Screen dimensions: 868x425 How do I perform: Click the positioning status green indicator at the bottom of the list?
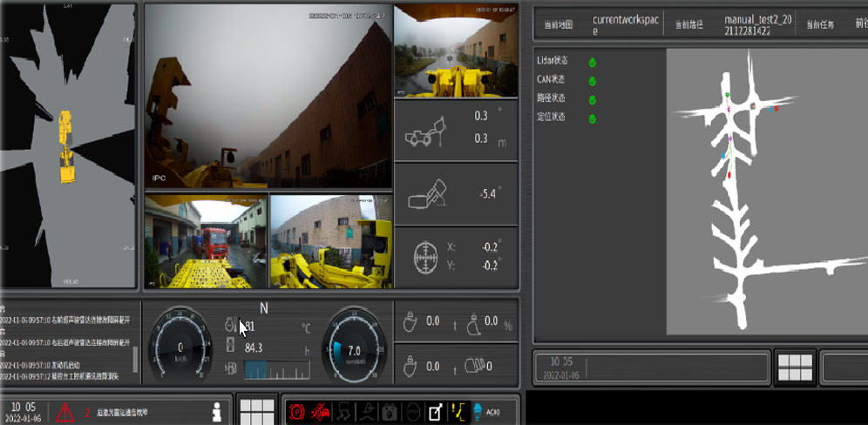click(x=592, y=118)
